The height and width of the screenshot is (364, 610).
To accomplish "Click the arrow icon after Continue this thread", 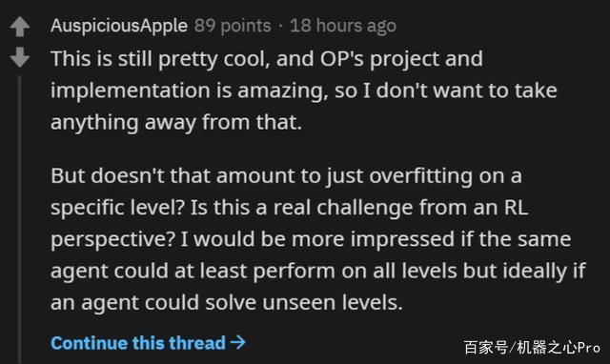I will [x=237, y=343].
